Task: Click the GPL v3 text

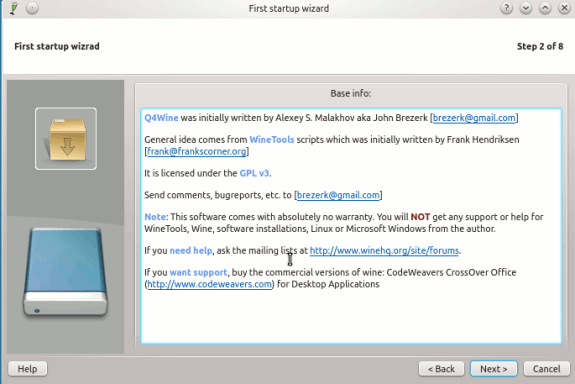Action: [254, 173]
